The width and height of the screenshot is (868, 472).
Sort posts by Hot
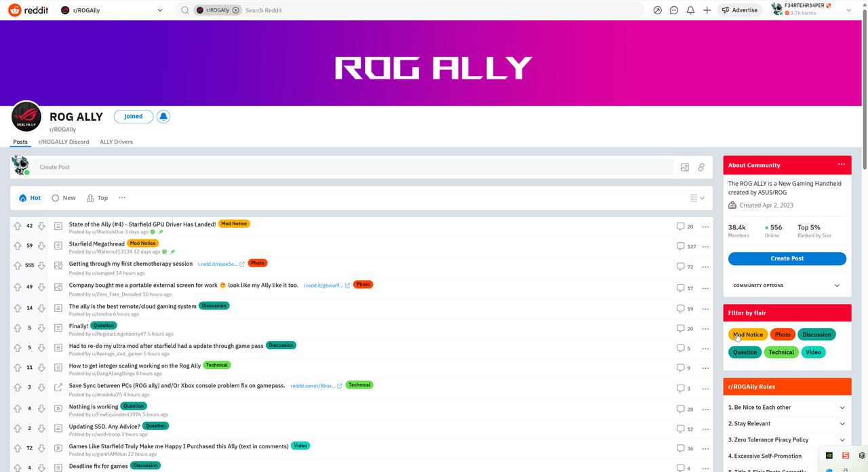tap(30, 198)
